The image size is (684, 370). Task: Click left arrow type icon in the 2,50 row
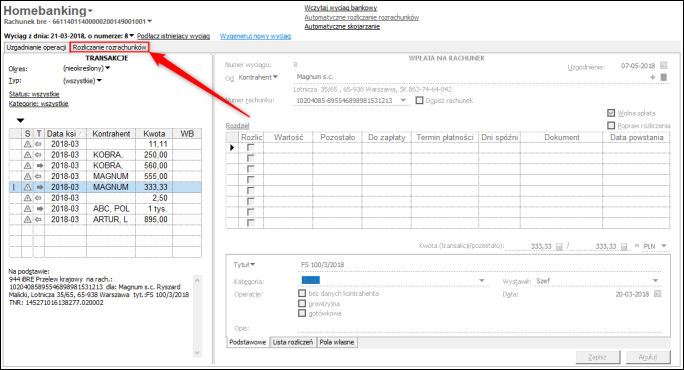click(38, 198)
